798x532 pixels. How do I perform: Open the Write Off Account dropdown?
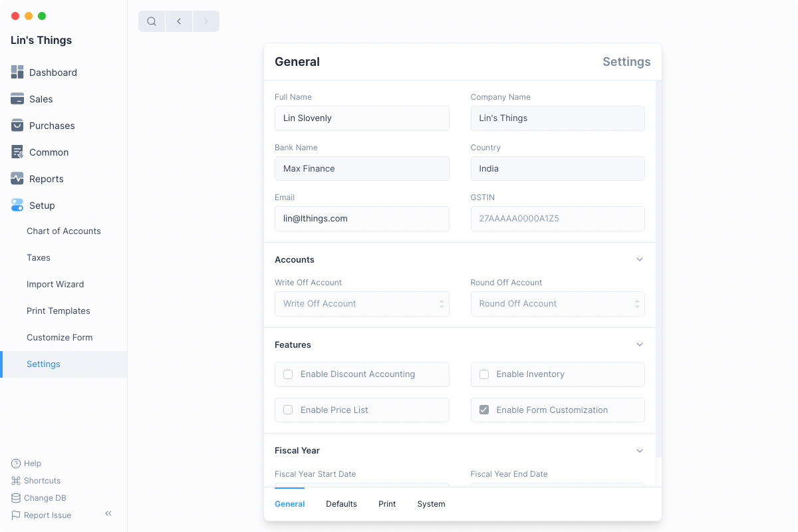[362, 304]
